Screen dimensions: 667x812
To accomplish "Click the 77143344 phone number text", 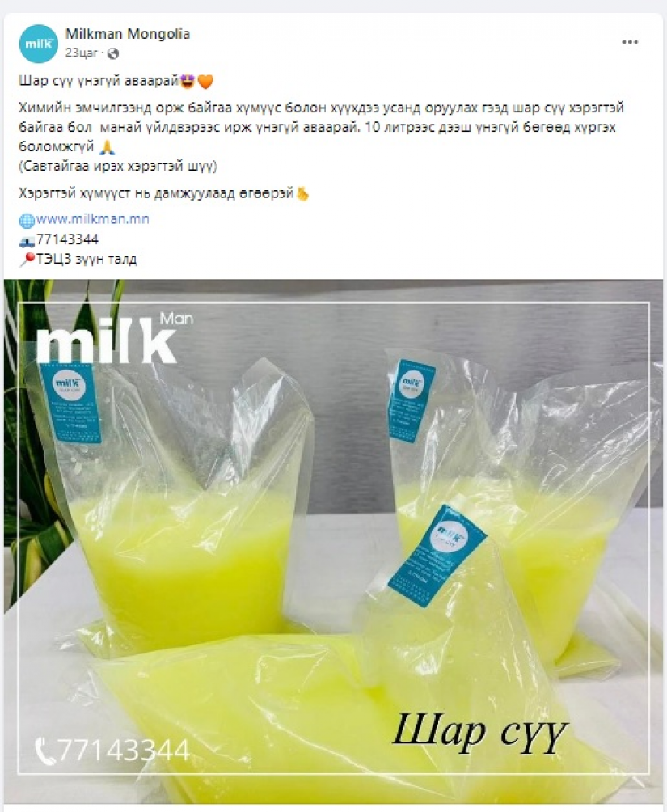I will click(x=67, y=239).
